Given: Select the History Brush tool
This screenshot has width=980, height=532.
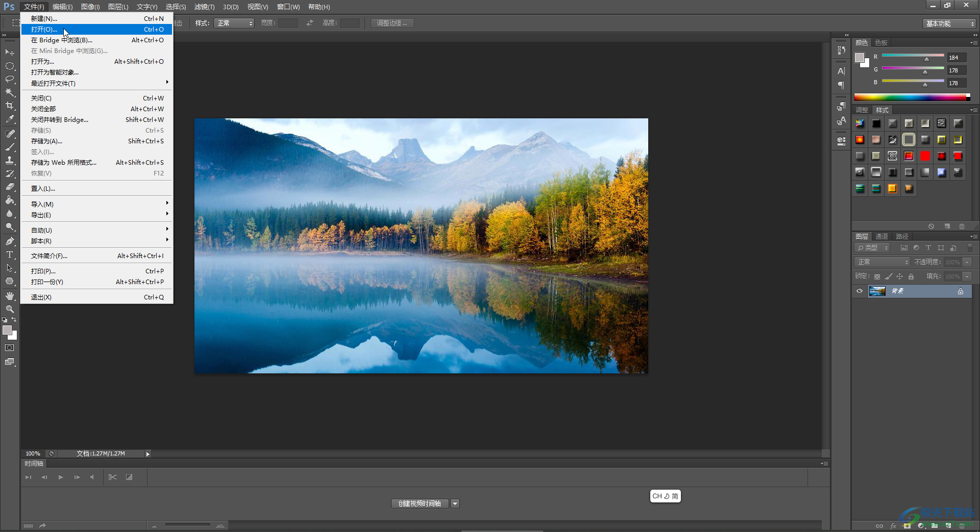Looking at the screenshot, I should (10, 173).
